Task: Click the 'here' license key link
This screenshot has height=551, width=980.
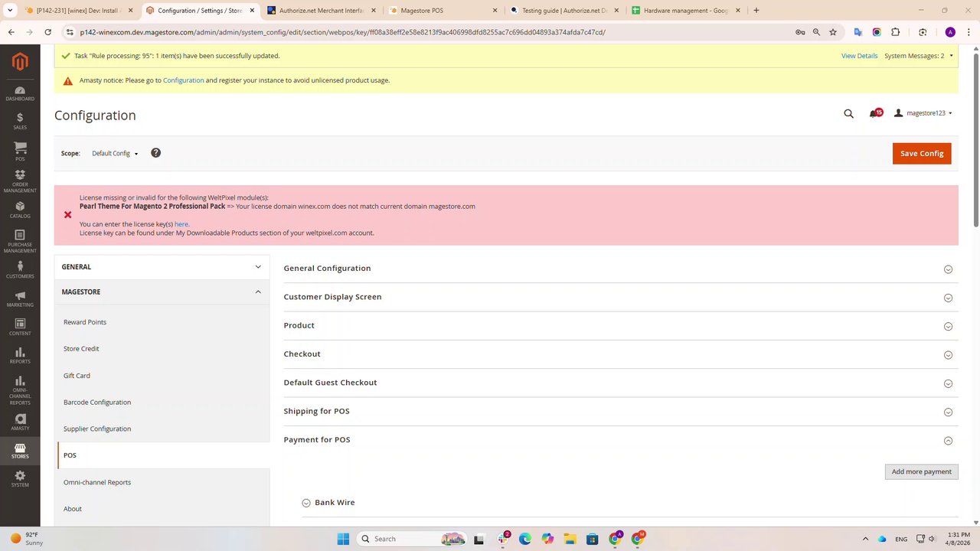Action: [181, 224]
